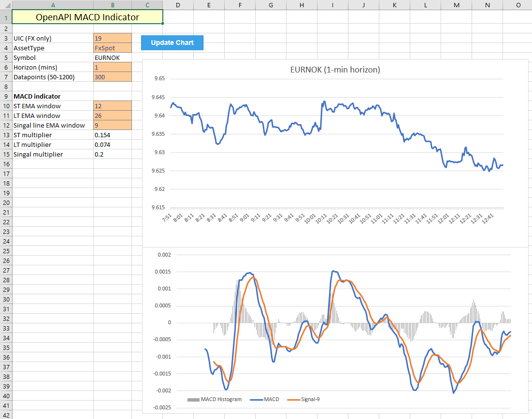Click column O header
Image resolution: width=532 pixels, height=419 pixels.
pyautogui.click(x=518, y=5)
